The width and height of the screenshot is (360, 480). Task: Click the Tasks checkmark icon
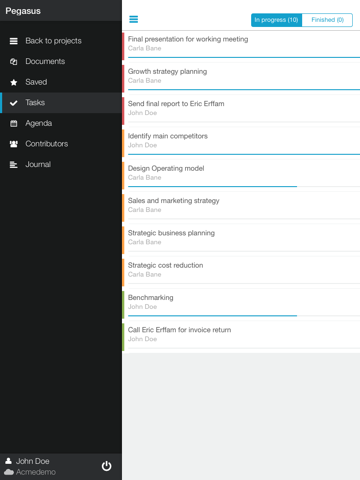14,103
